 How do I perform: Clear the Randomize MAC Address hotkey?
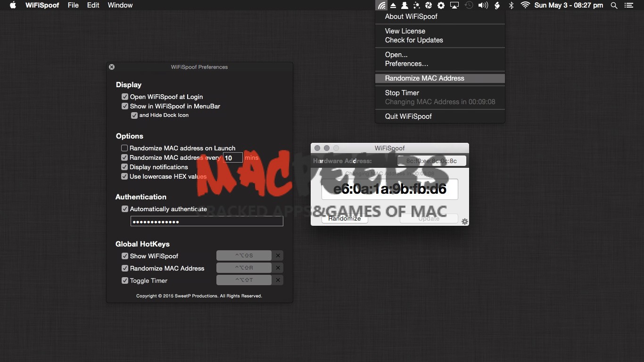pyautogui.click(x=278, y=268)
